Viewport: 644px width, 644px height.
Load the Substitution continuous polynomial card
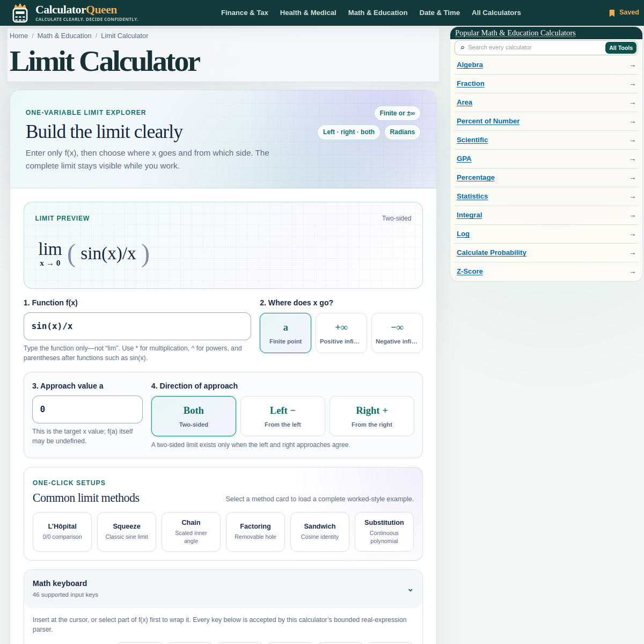tap(384, 532)
